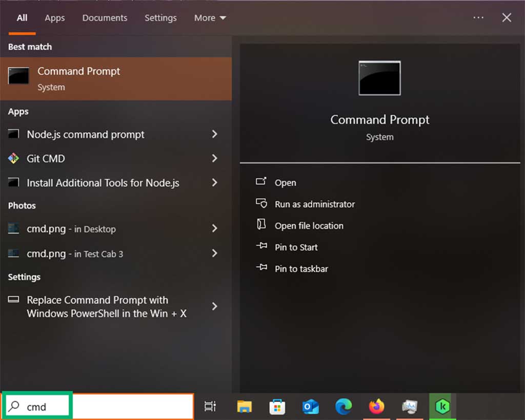Expand options for Git CMD result
The width and height of the screenshot is (525, 420).
coord(215,159)
